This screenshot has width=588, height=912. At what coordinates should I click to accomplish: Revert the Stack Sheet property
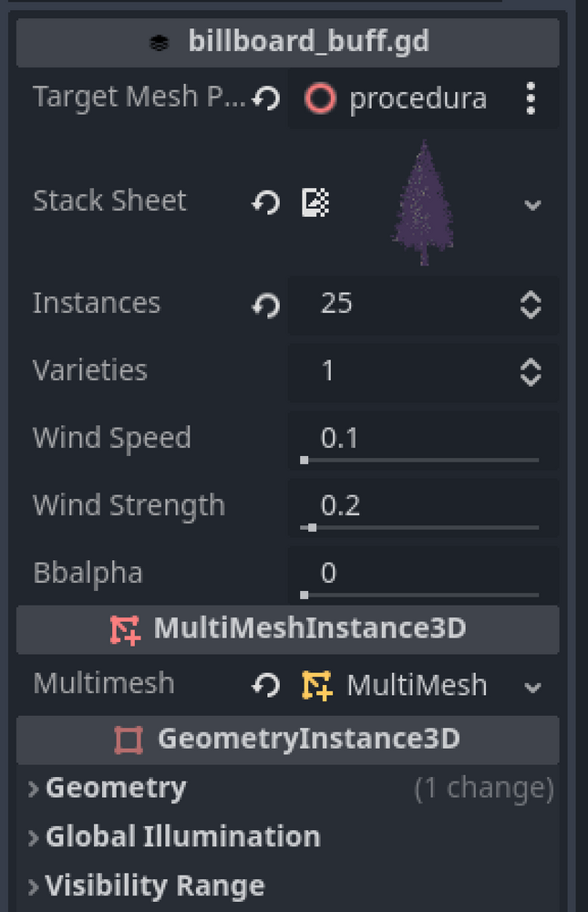(265, 202)
